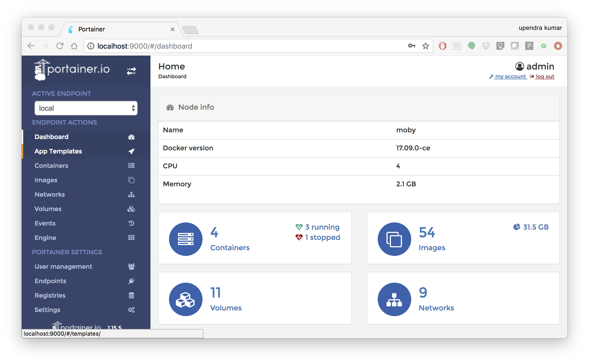Click the admin user avatar icon
The width and height of the screenshot is (589, 364).
(x=519, y=66)
